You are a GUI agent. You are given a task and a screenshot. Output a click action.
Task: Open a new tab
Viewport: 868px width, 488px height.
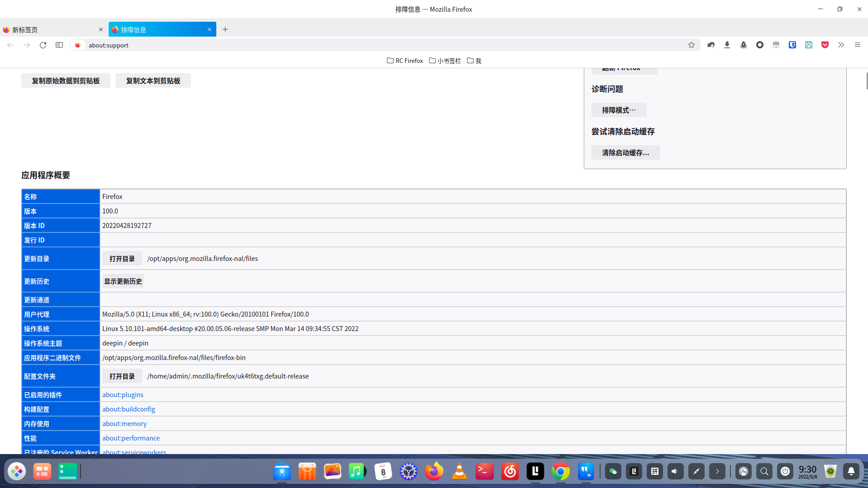225,29
